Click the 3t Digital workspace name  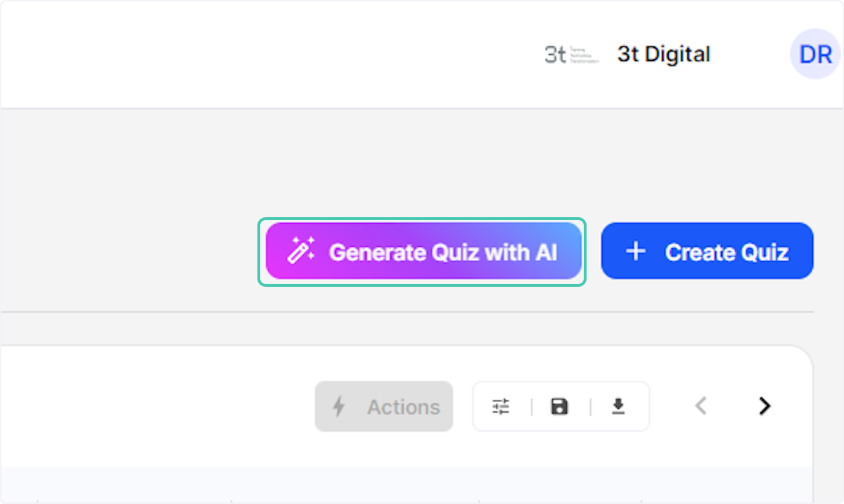click(x=663, y=54)
